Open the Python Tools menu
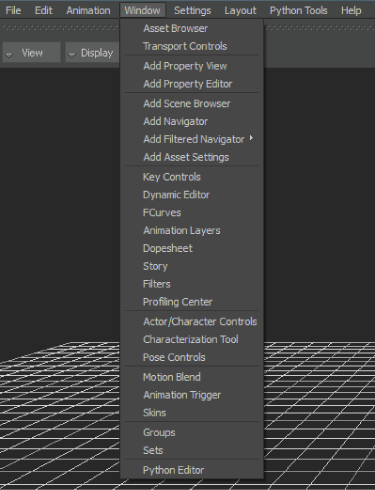This screenshot has height=490, width=375. 298,10
